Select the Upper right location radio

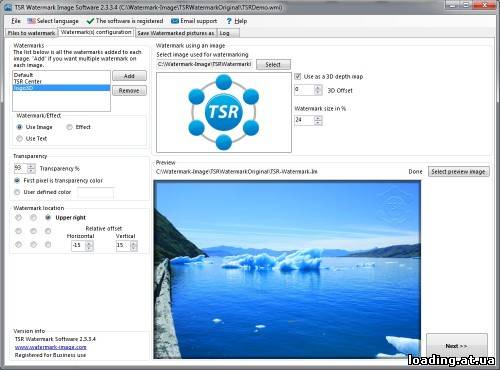click(x=48, y=218)
